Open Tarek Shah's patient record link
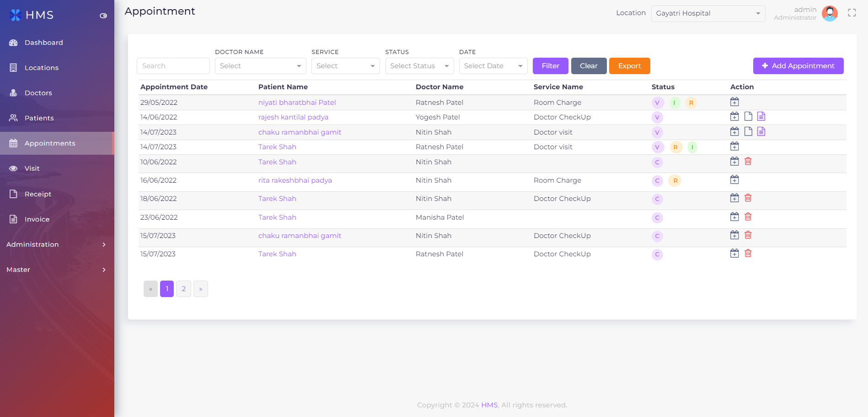 [277, 147]
